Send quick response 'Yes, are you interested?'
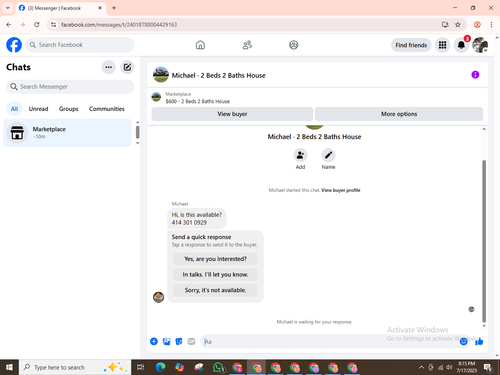Image resolution: width=500 pixels, height=375 pixels. [215, 259]
